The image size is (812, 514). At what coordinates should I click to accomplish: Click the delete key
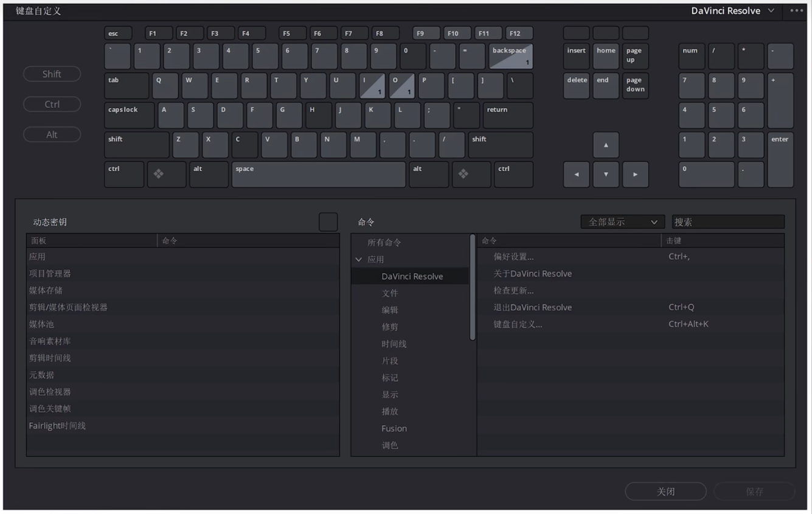pos(576,86)
